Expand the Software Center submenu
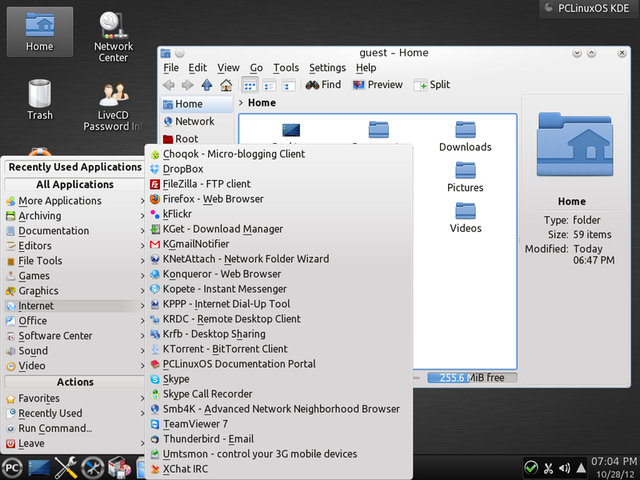 coord(75,336)
